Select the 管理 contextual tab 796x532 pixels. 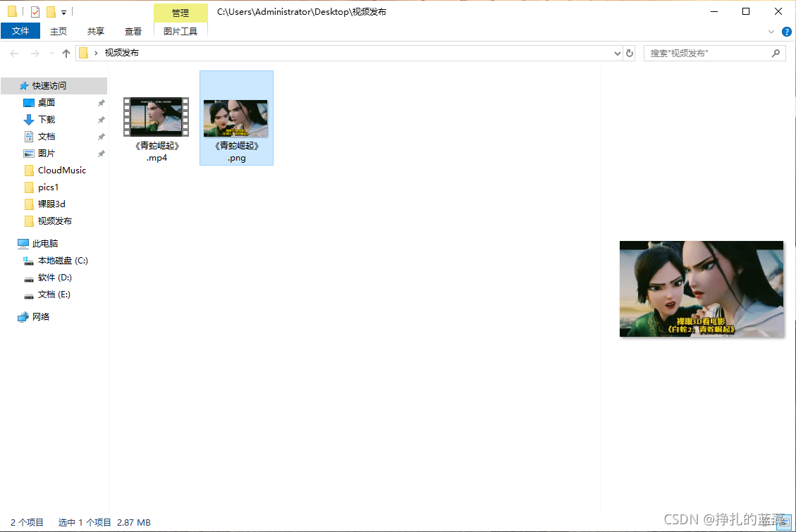pyautogui.click(x=180, y=13)
